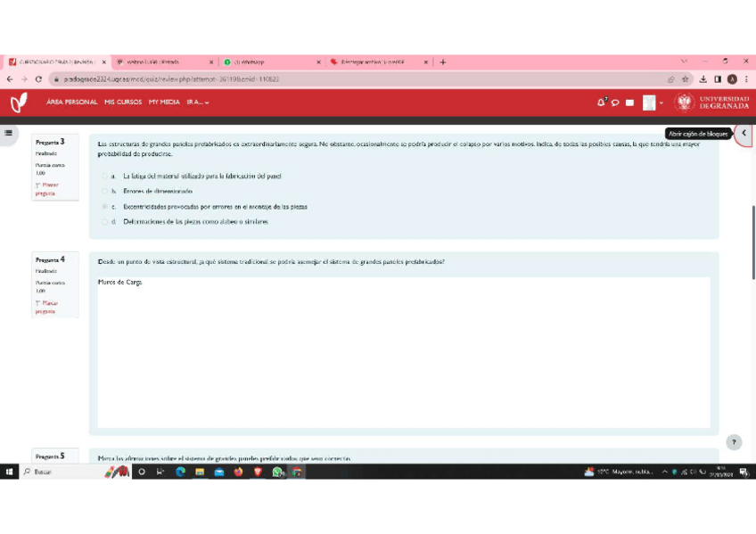Open ÁREA PERSONAL in the navigation bar
The image size is (756, 534).
point(72,103)
